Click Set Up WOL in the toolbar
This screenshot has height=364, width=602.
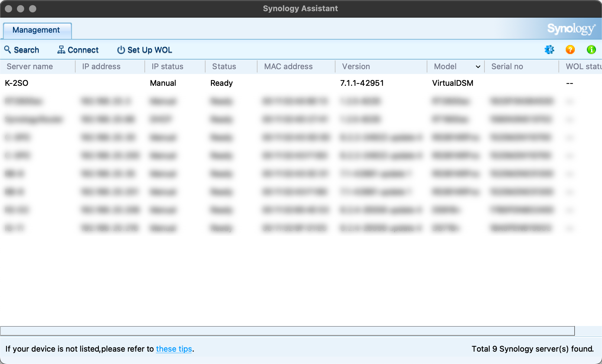pyautogui.click(x=149, y=50)
